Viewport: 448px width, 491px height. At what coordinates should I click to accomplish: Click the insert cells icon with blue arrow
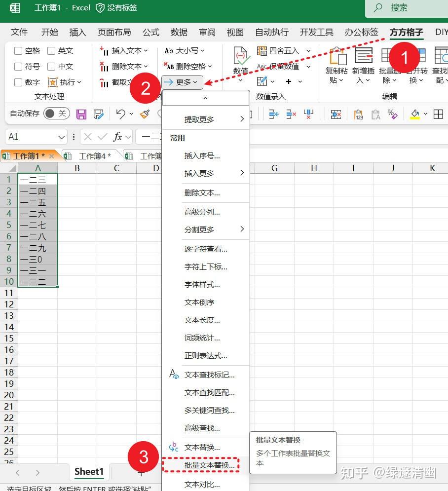[274, 114]
